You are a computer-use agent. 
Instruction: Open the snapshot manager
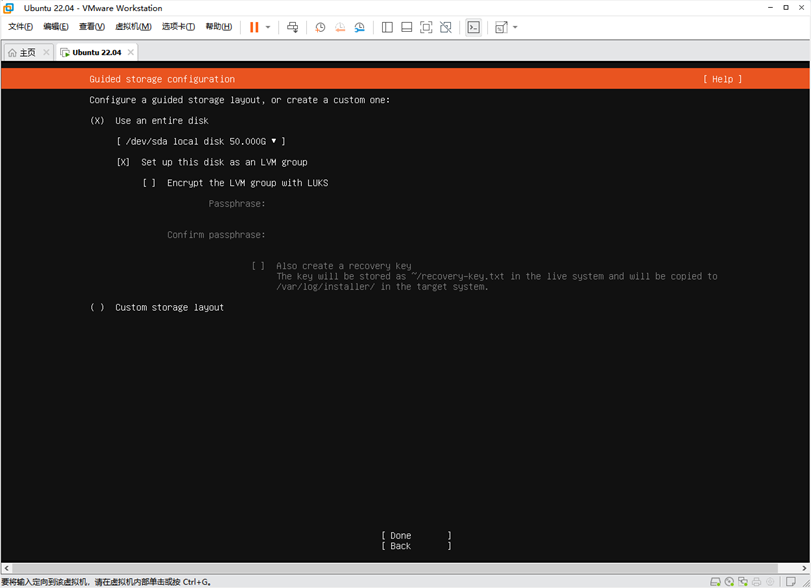(x=359, y=27)
